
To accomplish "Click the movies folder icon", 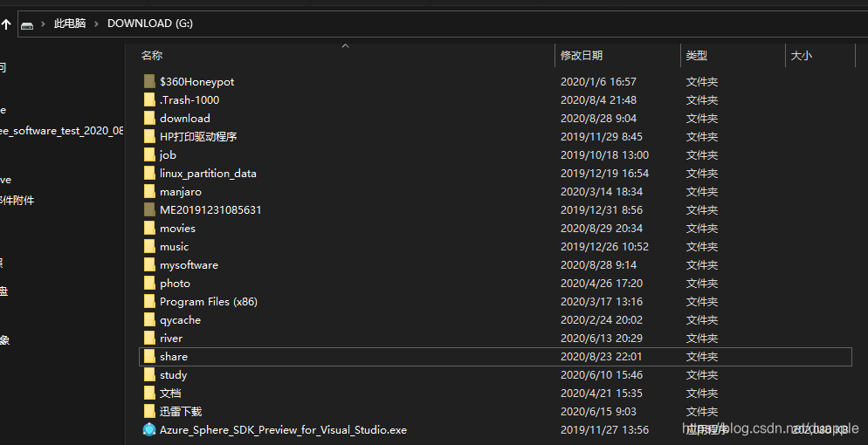I will (x=149, y=229).
